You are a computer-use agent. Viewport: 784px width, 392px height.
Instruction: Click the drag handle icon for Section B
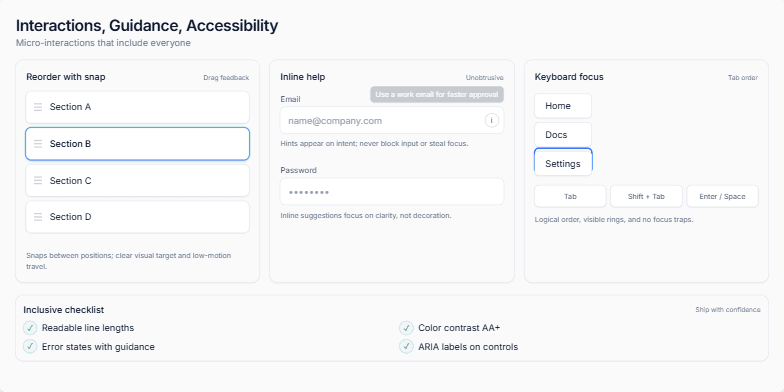[x=38, y=144]
